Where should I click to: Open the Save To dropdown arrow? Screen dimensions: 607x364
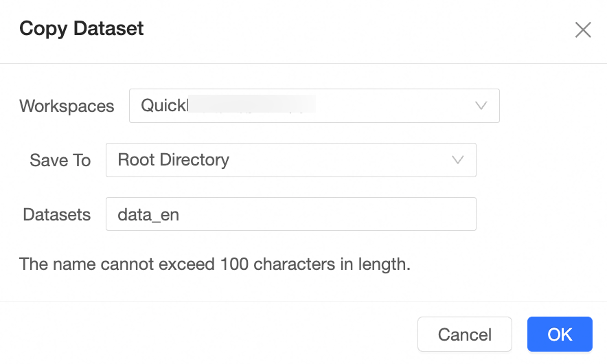[x=458, y=160]
